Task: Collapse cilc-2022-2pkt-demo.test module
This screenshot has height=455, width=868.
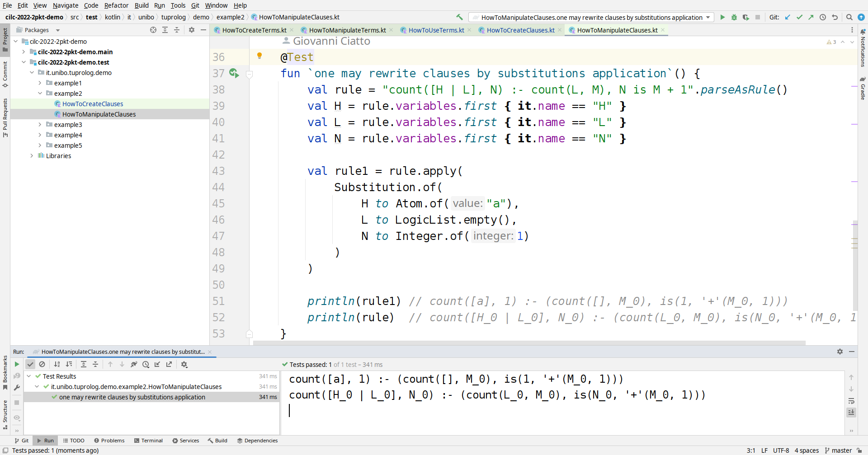Action: (24, 62)
